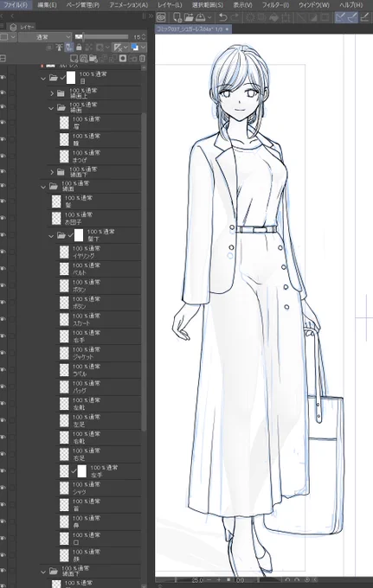This screenshot has width=373, height=588.
Task: Click the New Layer Folder icon
Action: 93,59
